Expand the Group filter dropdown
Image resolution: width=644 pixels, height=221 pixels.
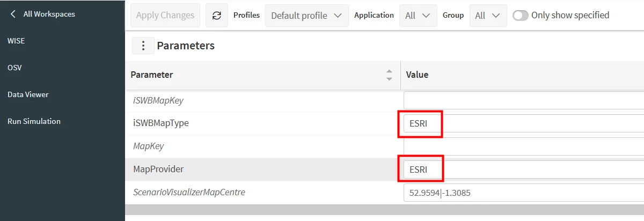pos(488,16)
